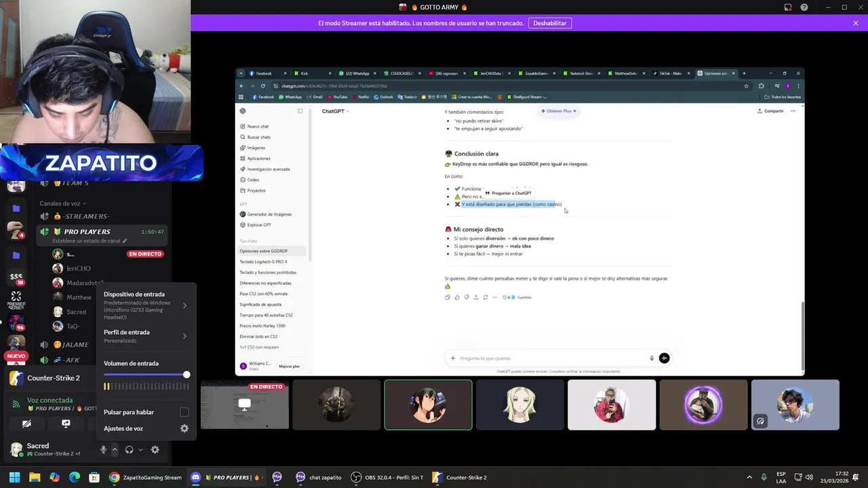Open the chat options three-dots menu
The height and width of the screenshot is (488, 868).
point(793,111)
